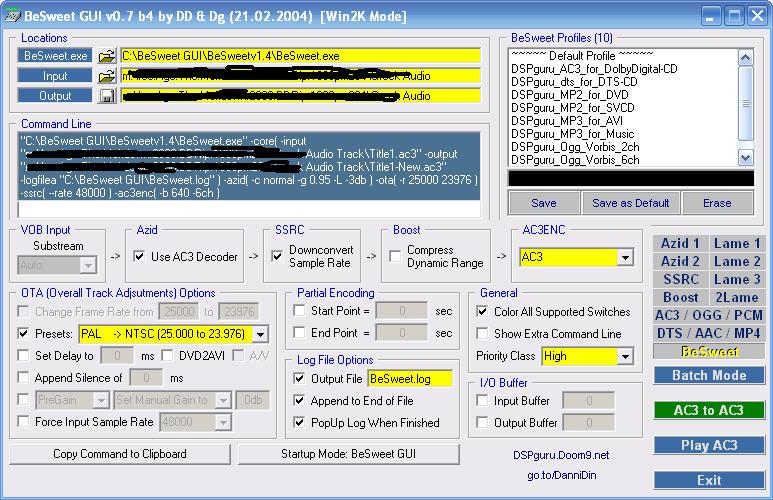The width and height of the screenshot is (773, 500).
Task: Check the End Point checkbox
Action: pos(299,332)
